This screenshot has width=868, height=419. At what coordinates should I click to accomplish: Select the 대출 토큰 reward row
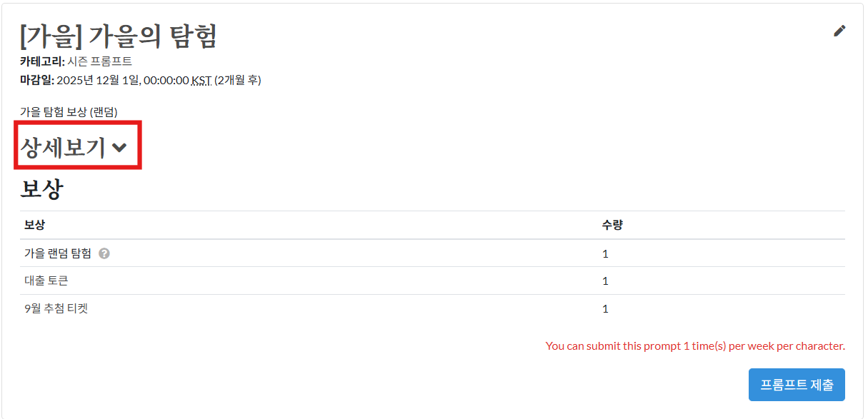[432, 281]
